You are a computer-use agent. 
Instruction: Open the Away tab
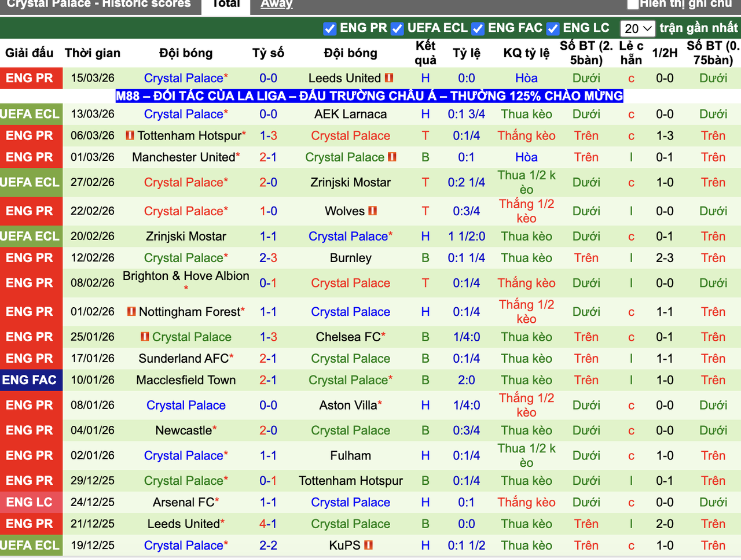[x=277, y=4]
